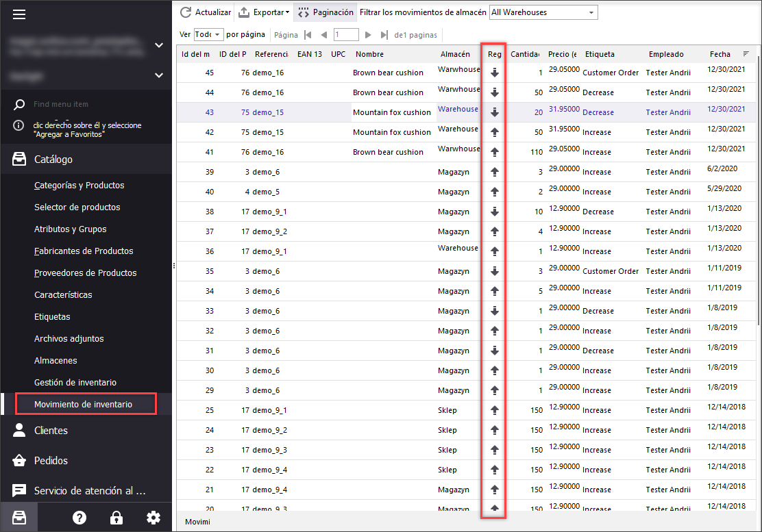Toggle the Paginación button
Image resolution: width=762 pixels, height=532 pixels.
[x=325, y=12]
